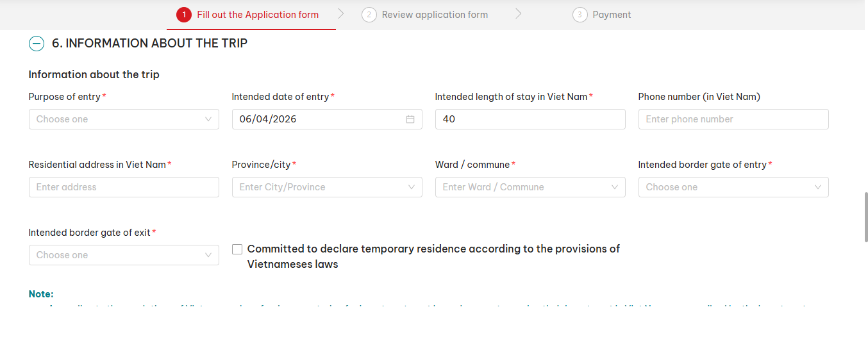Click step 2 circle icon for Review

369,15
